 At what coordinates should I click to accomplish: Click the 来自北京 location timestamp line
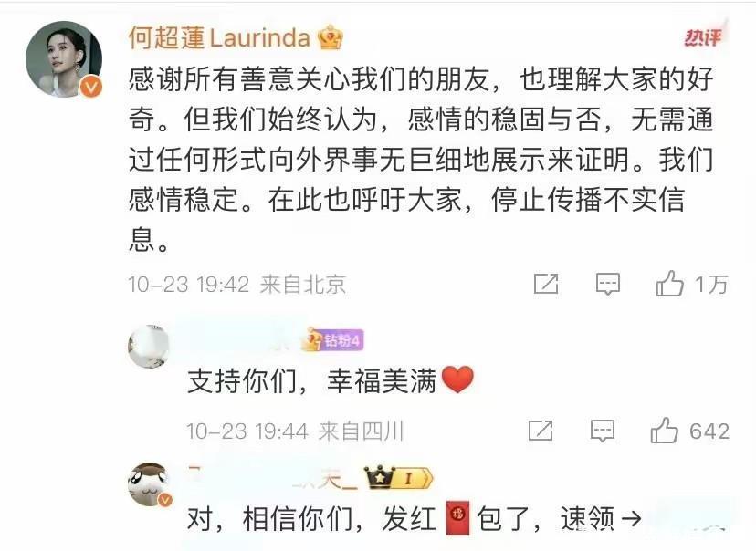(236, 285)
